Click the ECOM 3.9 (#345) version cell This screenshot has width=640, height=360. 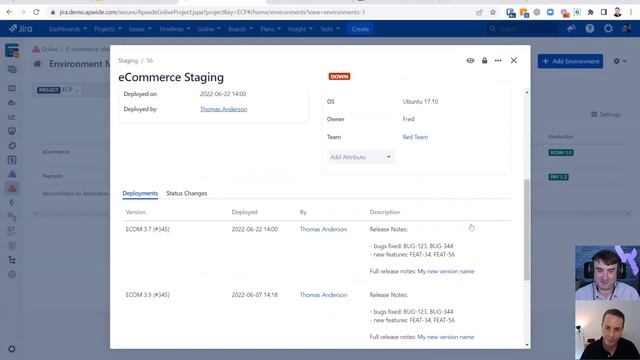pyautogui.click(x=147, y=295)
